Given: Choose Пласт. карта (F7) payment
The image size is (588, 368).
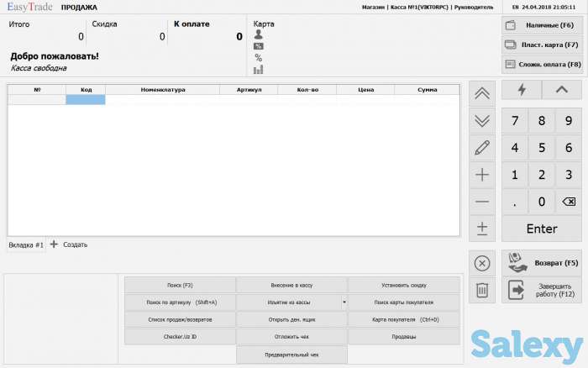Looking at the screenshot, I should tap(542, 45).
